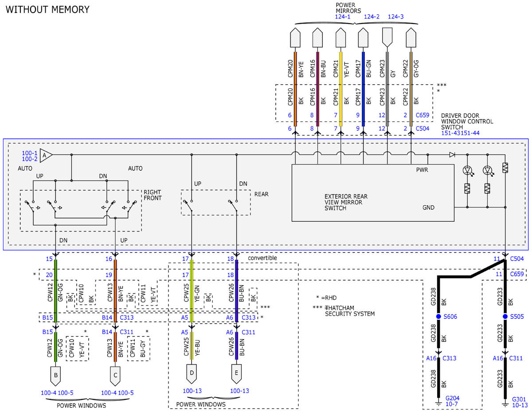The width and height of the screenshot is (532, 411).
Task: Click the * =RHD legend note
Action: pyautogui.click(x=327, y=297)
